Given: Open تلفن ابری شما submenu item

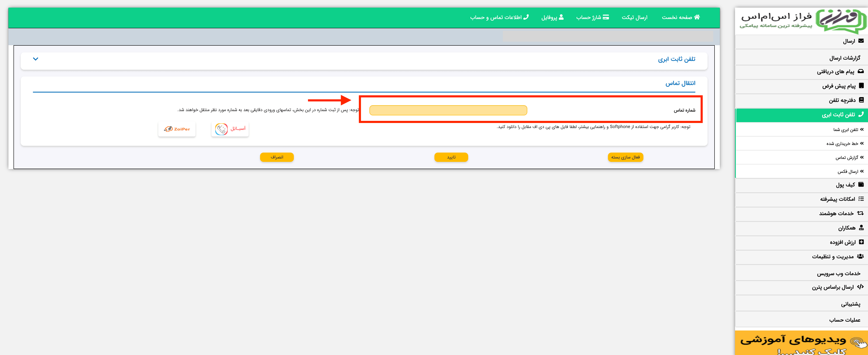Looking at the screenshot, I should (x=802, y=130).
